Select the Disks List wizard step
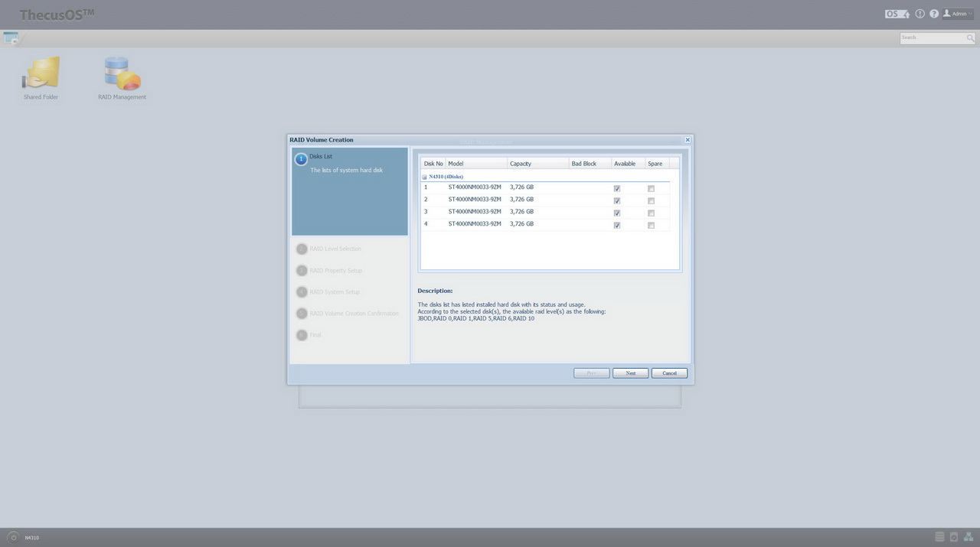The height and width of the screenshot is (547, 980). coord(350,191)
